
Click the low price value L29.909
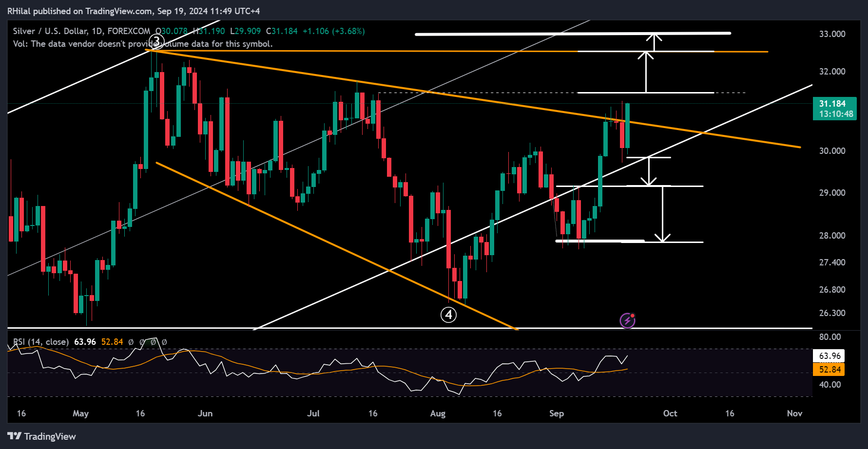click(246, 31)
